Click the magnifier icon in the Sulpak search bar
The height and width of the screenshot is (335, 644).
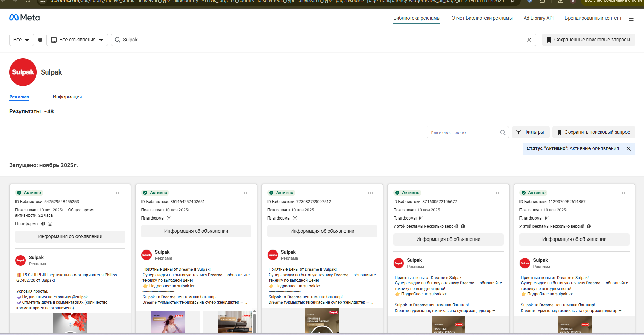coord(117,40)
